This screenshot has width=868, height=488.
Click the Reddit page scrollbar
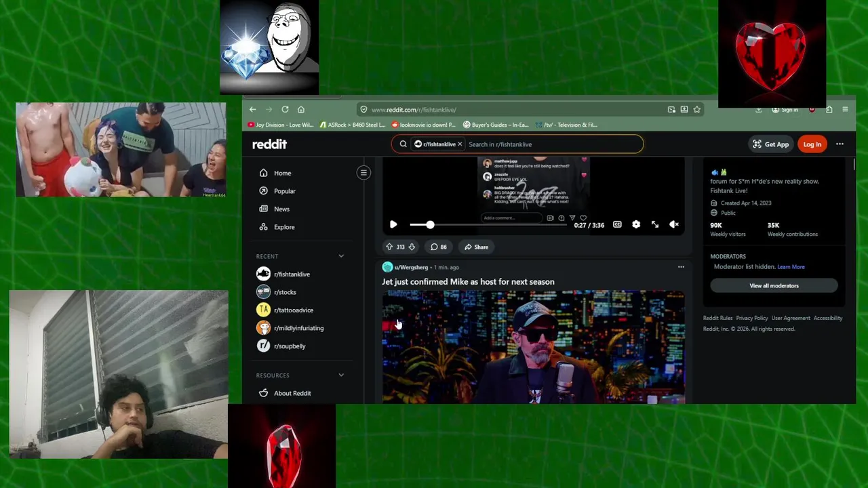pyautogui.click(x=854, y=164)
